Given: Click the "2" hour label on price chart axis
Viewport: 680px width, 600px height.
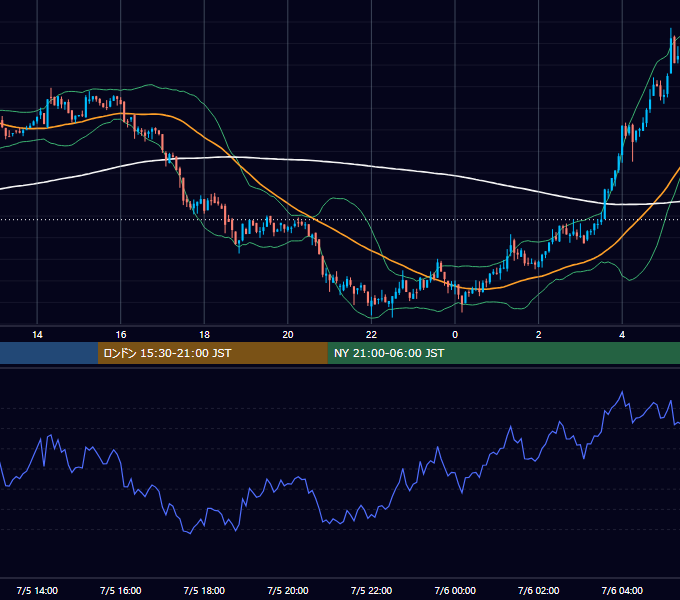Looking at the screenshot, I should (539, 335).
